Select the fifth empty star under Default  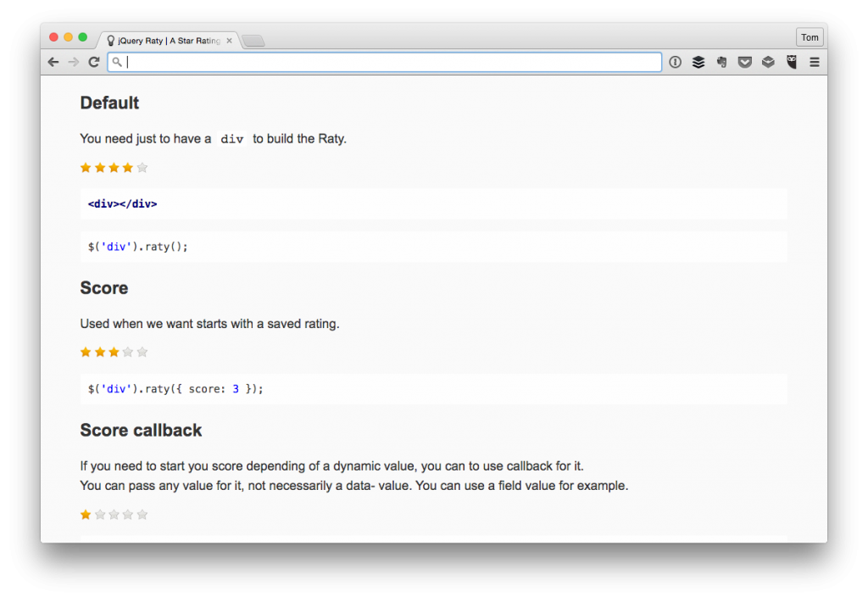pos(142,168)
